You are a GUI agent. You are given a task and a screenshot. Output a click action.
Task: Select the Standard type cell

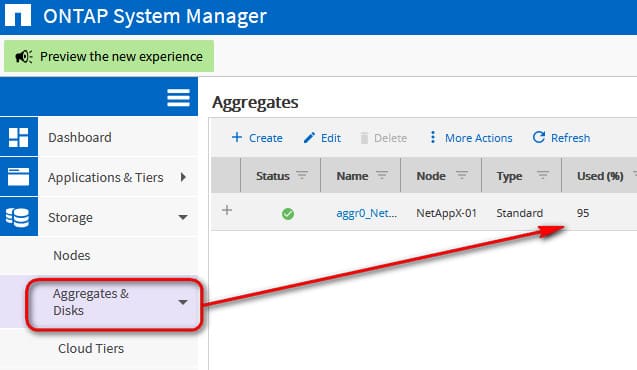coord(520,213)
